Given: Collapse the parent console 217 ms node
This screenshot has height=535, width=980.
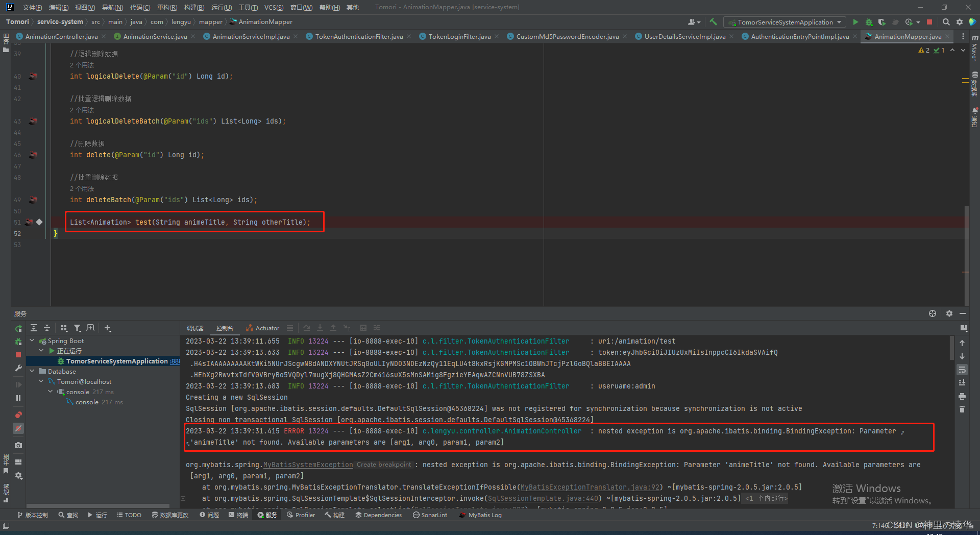Looking at the screenshot, I should click(x=51, y=392).
